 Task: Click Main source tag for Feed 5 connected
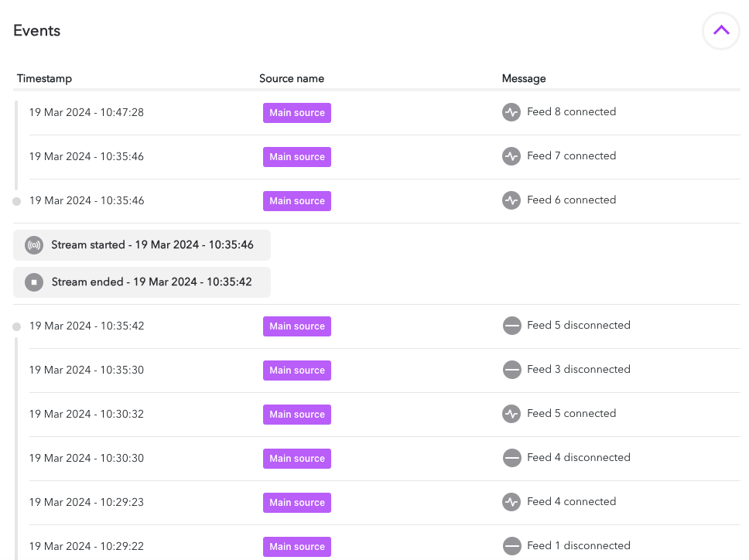point(297,415)
